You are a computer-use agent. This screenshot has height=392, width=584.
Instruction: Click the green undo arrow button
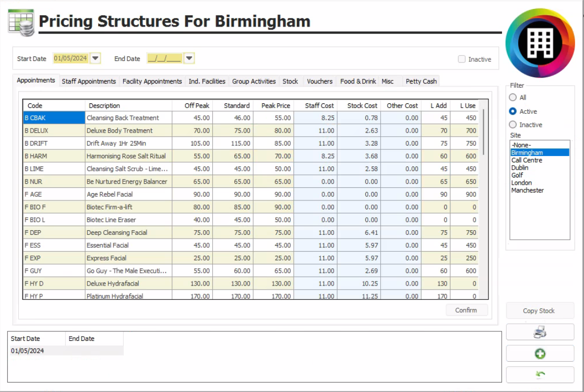point(540,374)
